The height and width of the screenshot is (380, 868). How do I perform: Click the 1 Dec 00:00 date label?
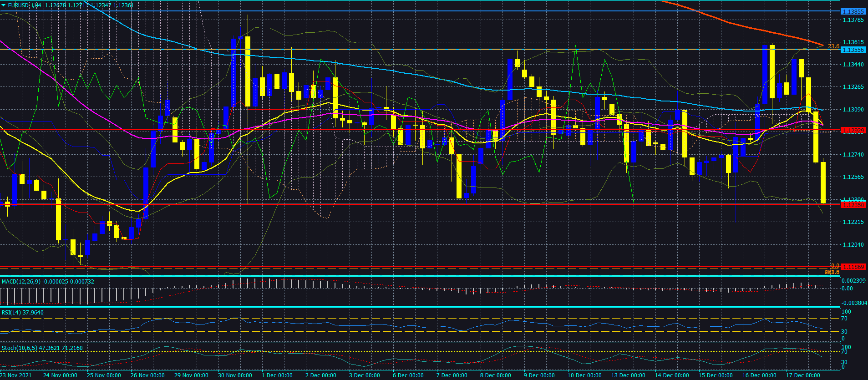277,375
